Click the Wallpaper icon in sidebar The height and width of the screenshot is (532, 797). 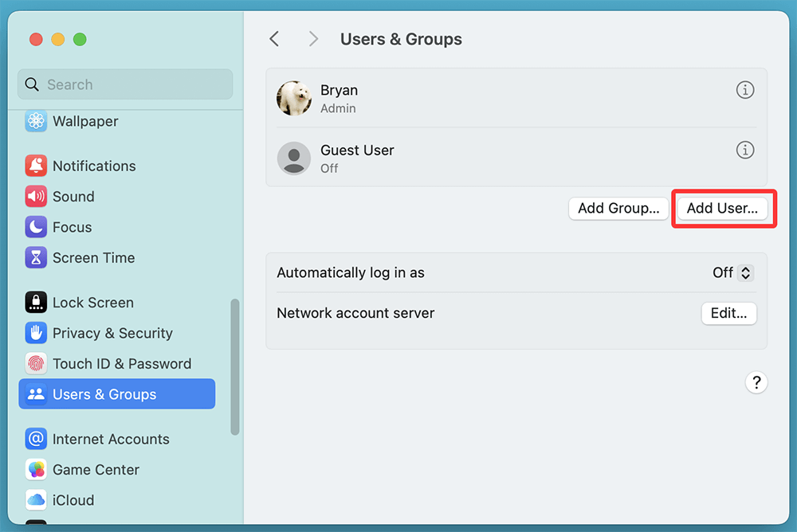(x=36, y=121)
